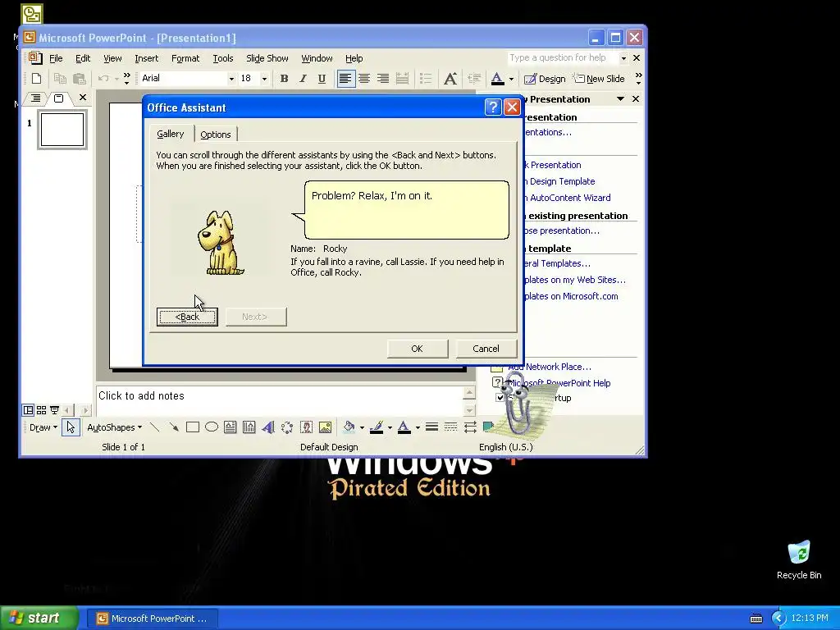840x630 pixels.
Task: Expand the help question box dropdown
Action: tap(623, 58)
